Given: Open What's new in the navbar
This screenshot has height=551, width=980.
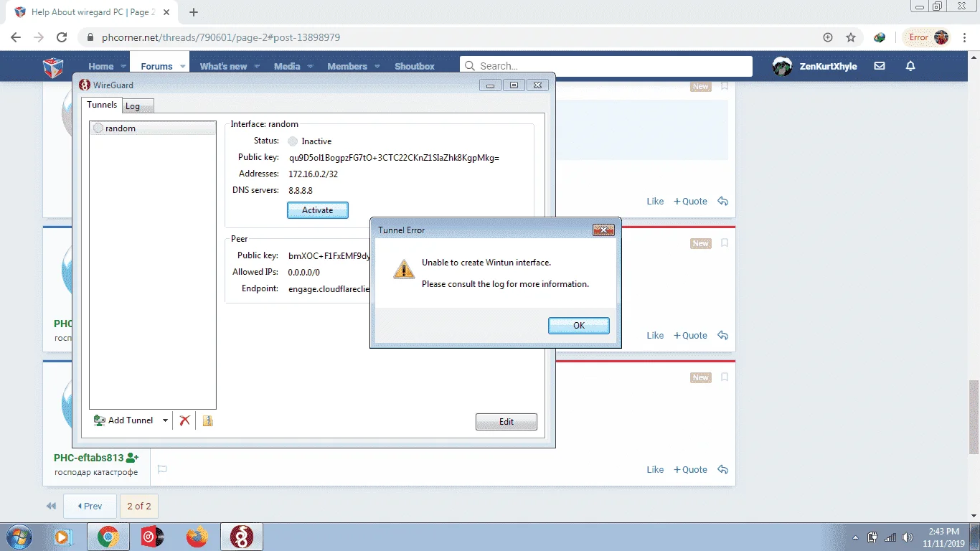Looking at the screenshot, I should point(223,66).
